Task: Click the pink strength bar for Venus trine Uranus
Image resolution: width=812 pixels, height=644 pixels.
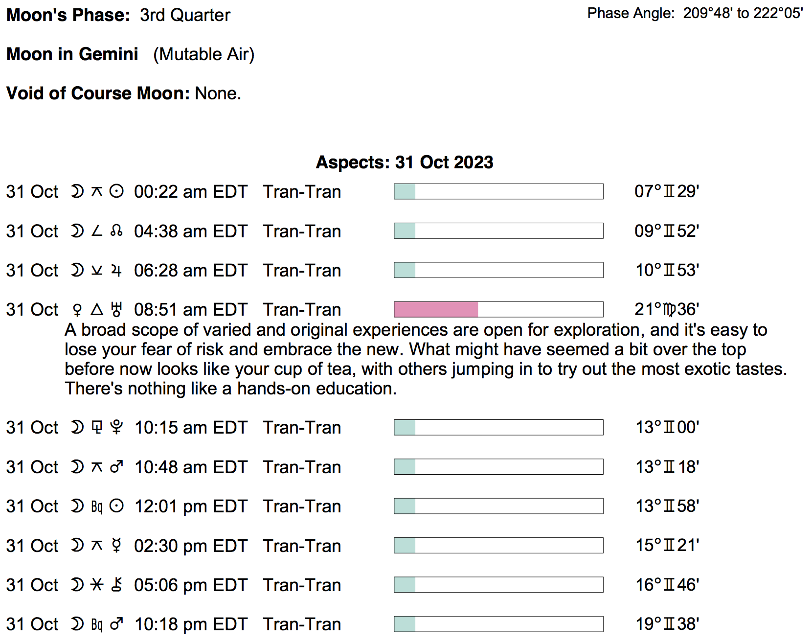Action: (436, 309)
